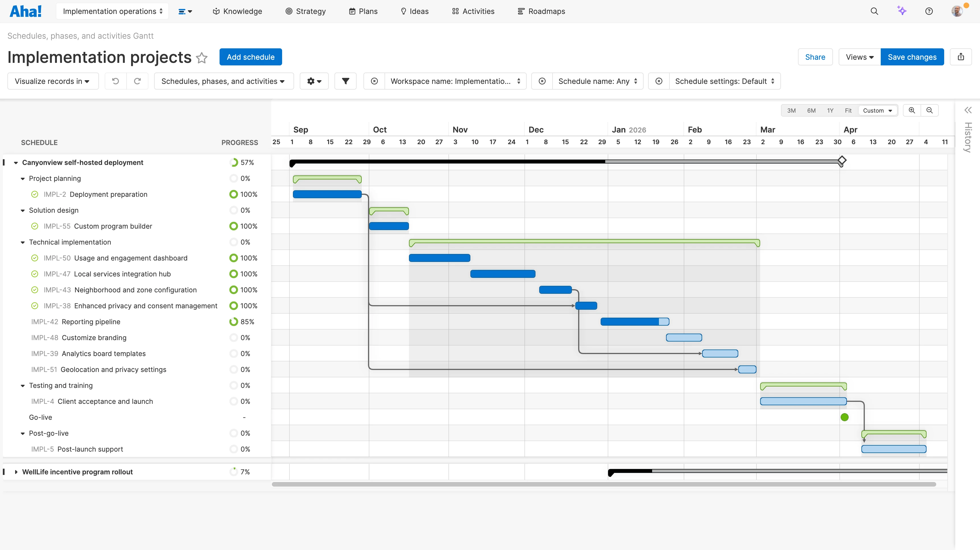This screenshot has width=980, height=550.
Task: Click the search magnifier icon
Action: tap(874, 11)
